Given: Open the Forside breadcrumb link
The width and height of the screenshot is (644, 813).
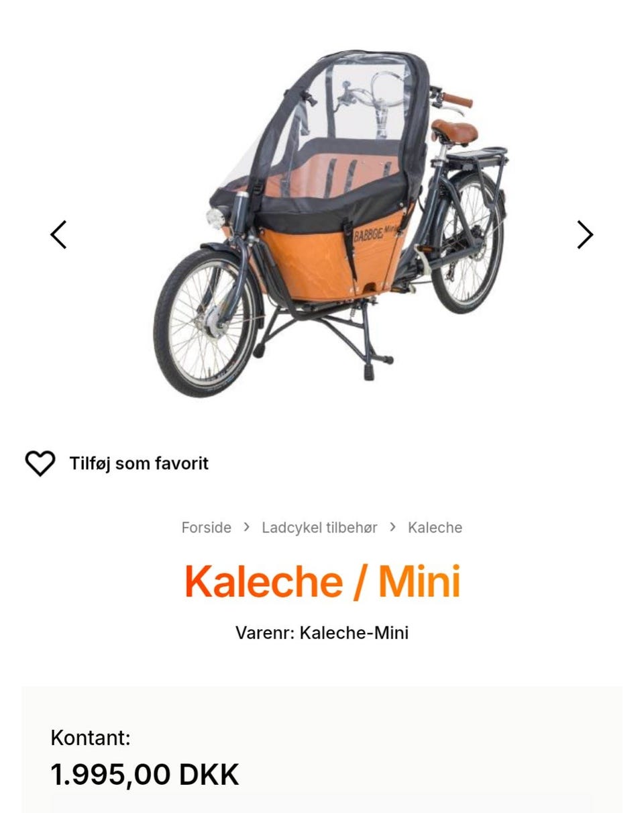Looking at the screenshot, I should pos(206,528).
